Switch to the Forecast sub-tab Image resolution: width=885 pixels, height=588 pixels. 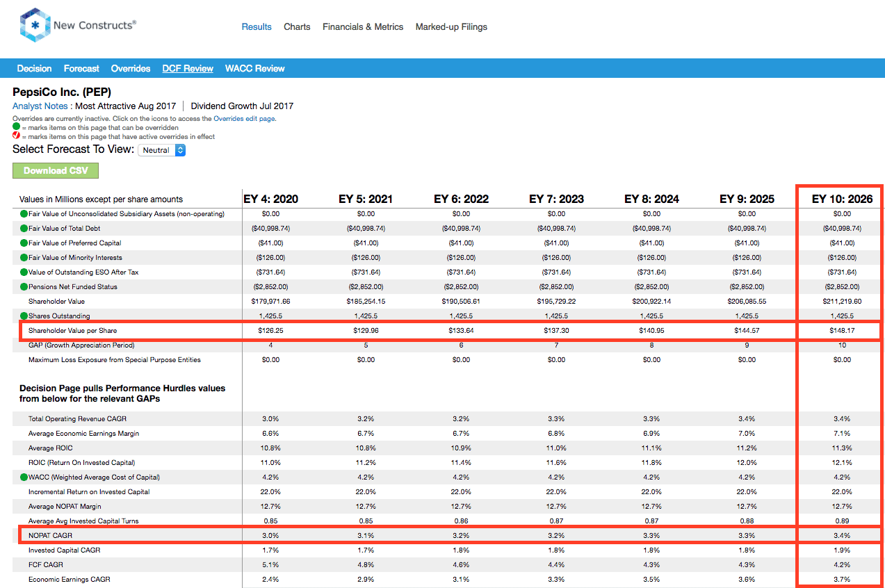point(81,68)
